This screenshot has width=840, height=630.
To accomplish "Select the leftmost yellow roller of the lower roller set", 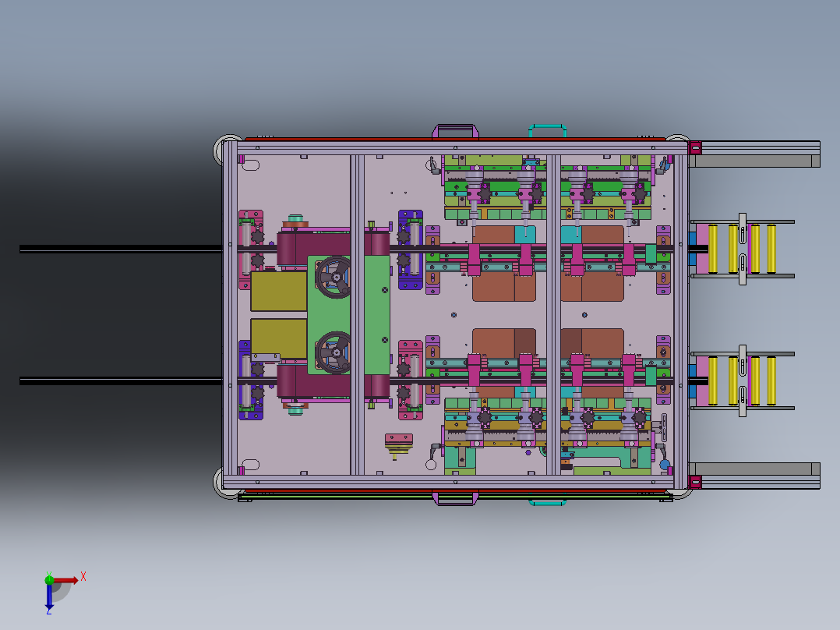I will (x=713, y=381).
